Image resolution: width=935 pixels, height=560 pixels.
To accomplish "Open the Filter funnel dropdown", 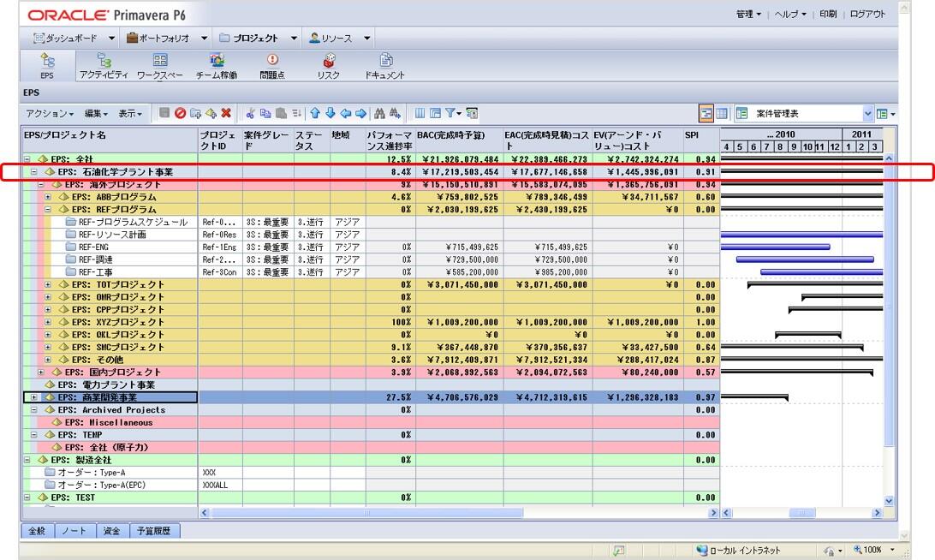I will [x=453, y=113].
